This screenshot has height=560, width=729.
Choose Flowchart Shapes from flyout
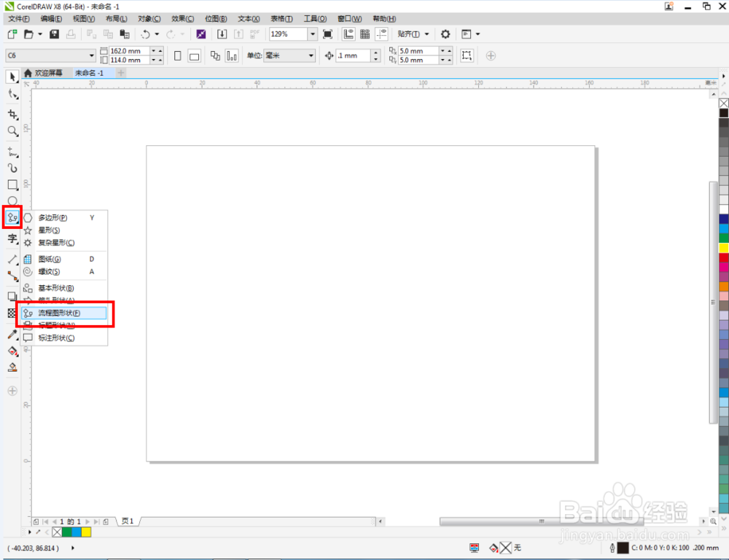pos(65,313)
